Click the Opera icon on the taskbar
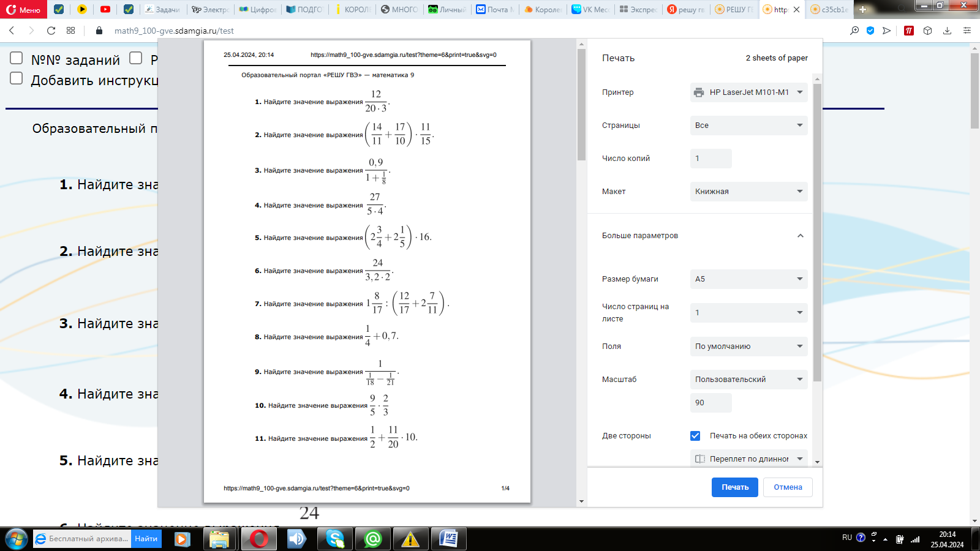 (x=258, y=539)
